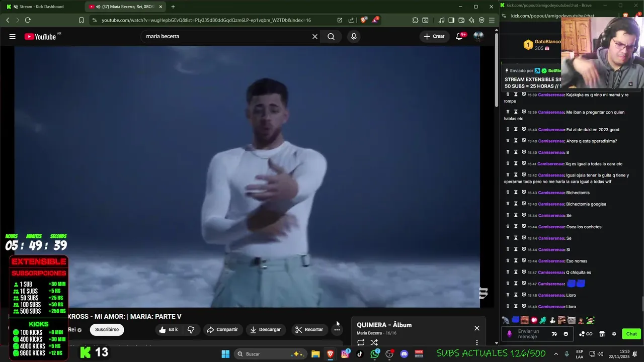Open chat settings gear in the Kick chat
The image size is (644, 362).
click(614, 334)
